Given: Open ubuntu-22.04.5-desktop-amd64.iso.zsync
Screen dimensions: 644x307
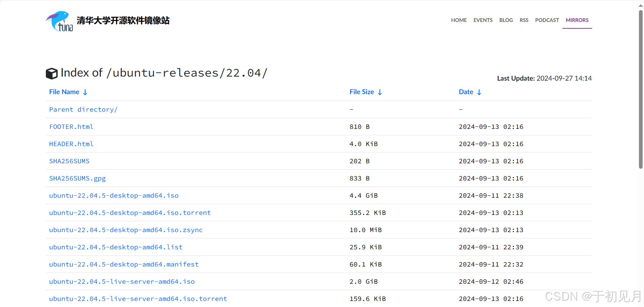Looking at the screenshot, I should [x=126, y=230].
